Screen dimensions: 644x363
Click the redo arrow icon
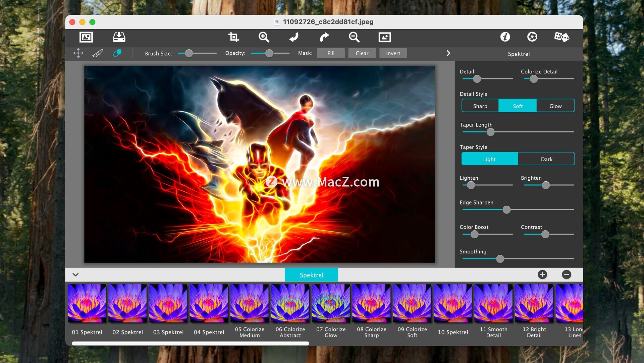[324, 37]
